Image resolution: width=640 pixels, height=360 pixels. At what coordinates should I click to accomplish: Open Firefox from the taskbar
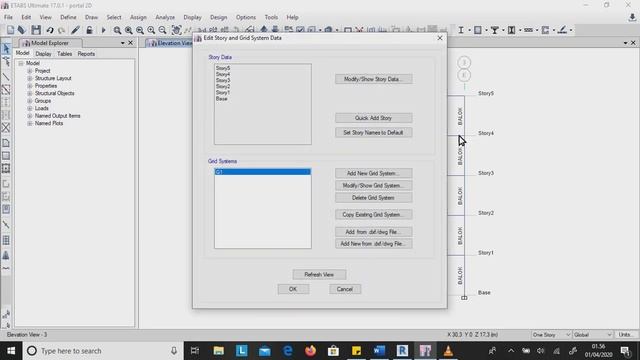point(311,351)
